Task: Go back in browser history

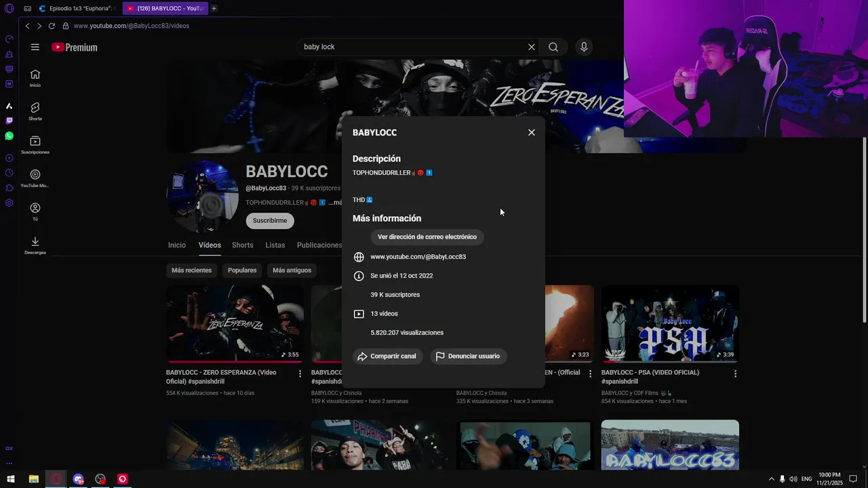Action: coord(27,26)
